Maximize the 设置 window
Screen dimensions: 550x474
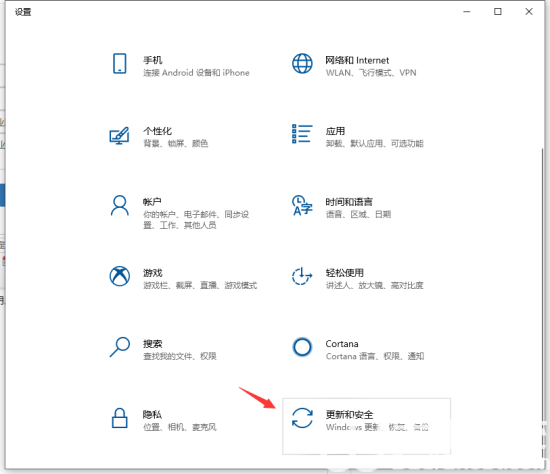(497, 12)
